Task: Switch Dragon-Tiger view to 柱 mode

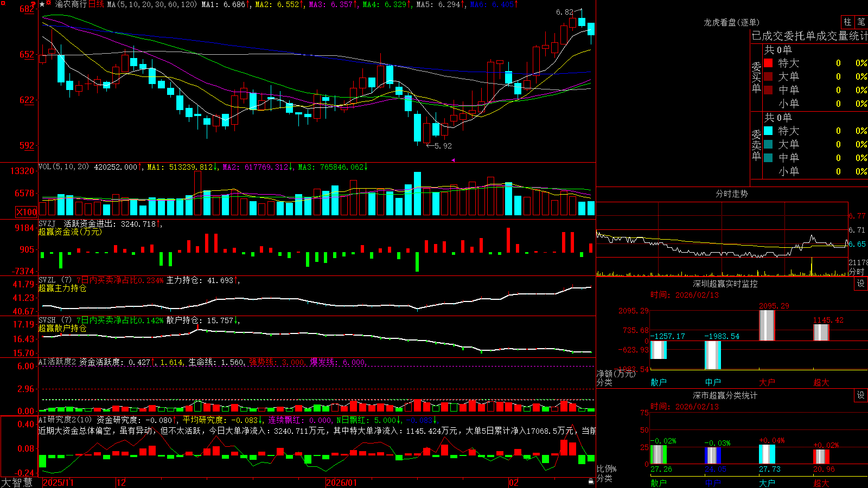Action: pyautogui.click(x=847, y=22)
